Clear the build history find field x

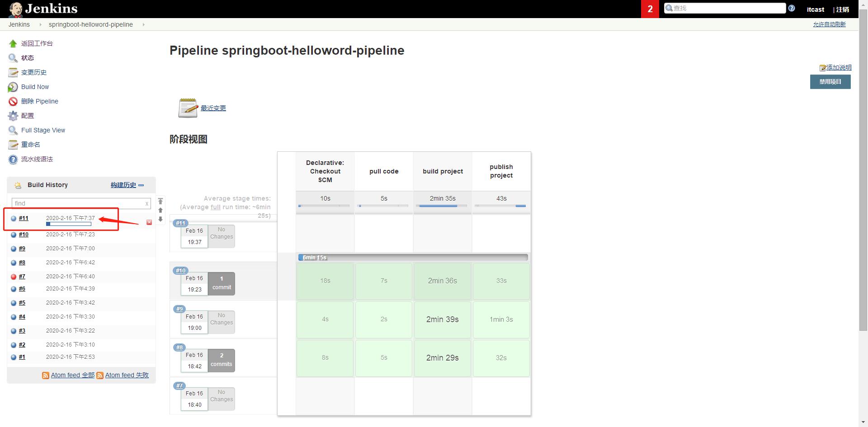click(x=147, y=204)
